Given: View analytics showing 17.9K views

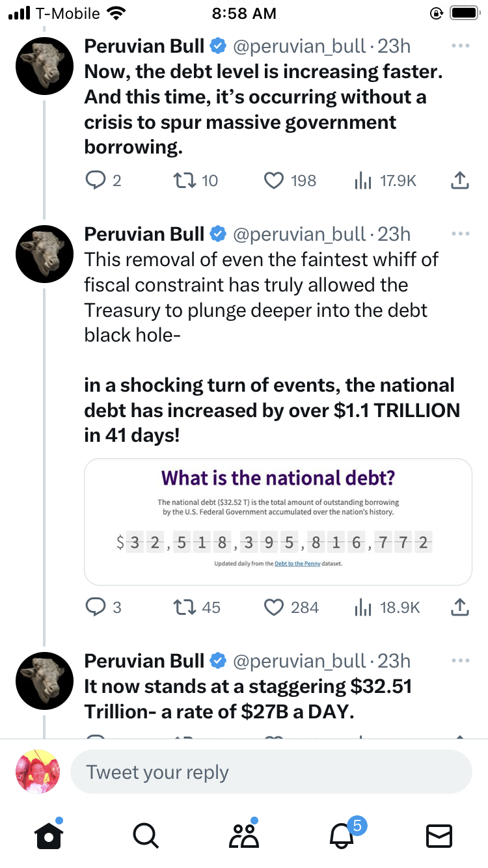Looking at the screenshot, I should click(362, 180).
